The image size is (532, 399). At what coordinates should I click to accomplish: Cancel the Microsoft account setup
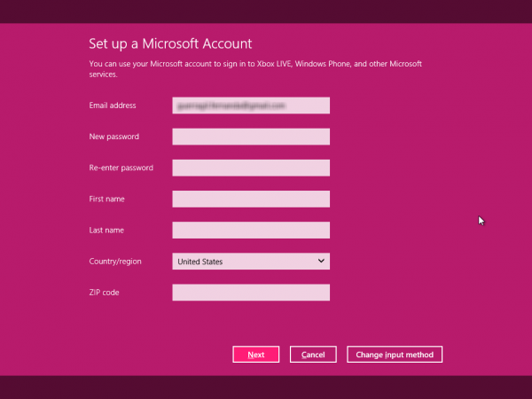point(313,355)
